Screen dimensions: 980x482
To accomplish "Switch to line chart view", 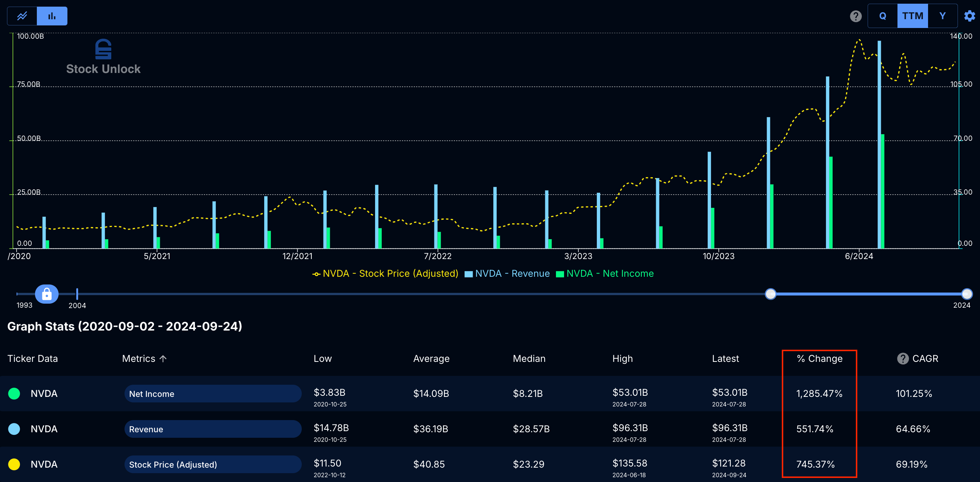I will pyautogui.click(x=22, y=16).
